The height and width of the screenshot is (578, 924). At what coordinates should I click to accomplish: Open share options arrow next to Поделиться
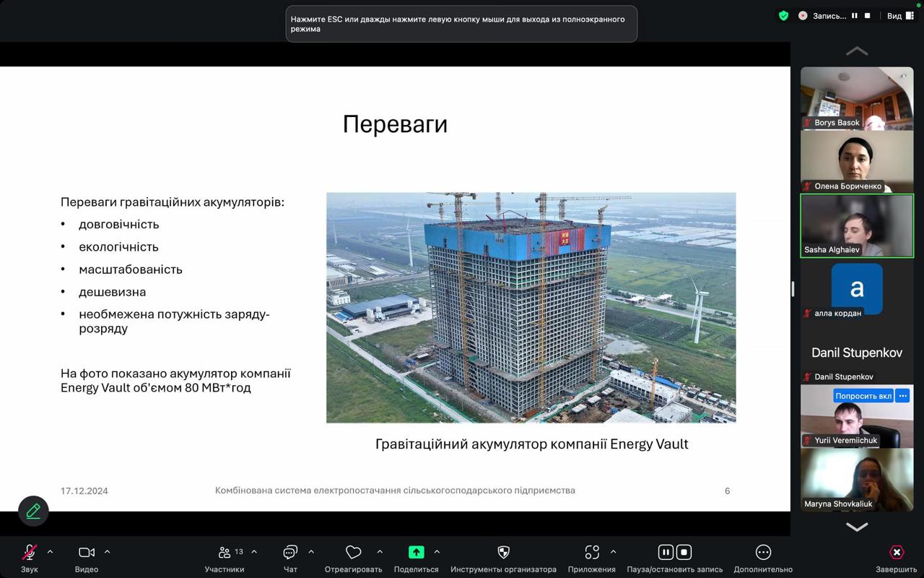pos(437,552)
